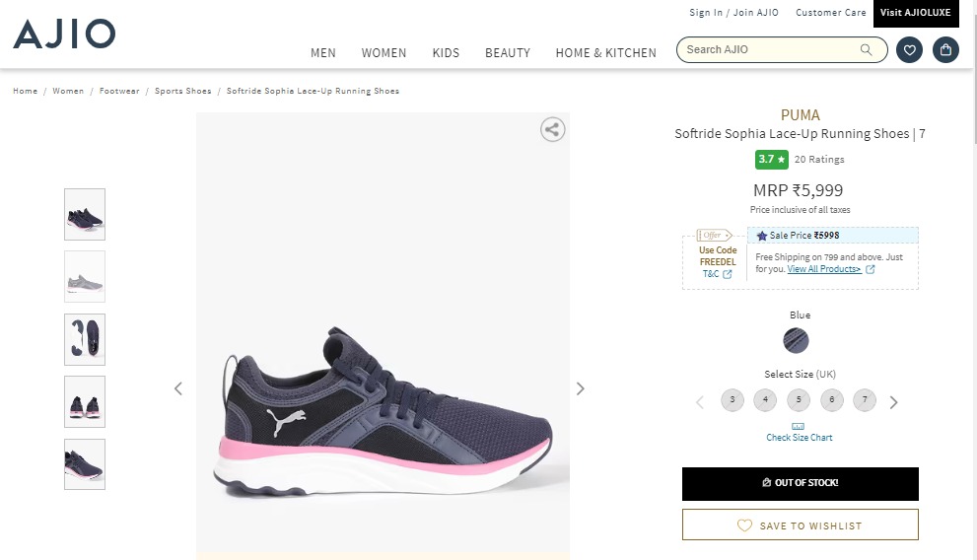
Task: Select the Blue color swatch
Action: point(796,341)
